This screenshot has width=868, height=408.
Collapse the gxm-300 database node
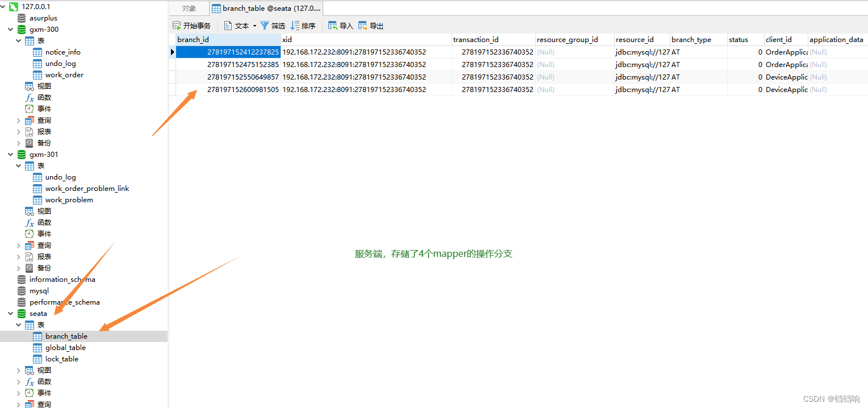pos(11,30)
